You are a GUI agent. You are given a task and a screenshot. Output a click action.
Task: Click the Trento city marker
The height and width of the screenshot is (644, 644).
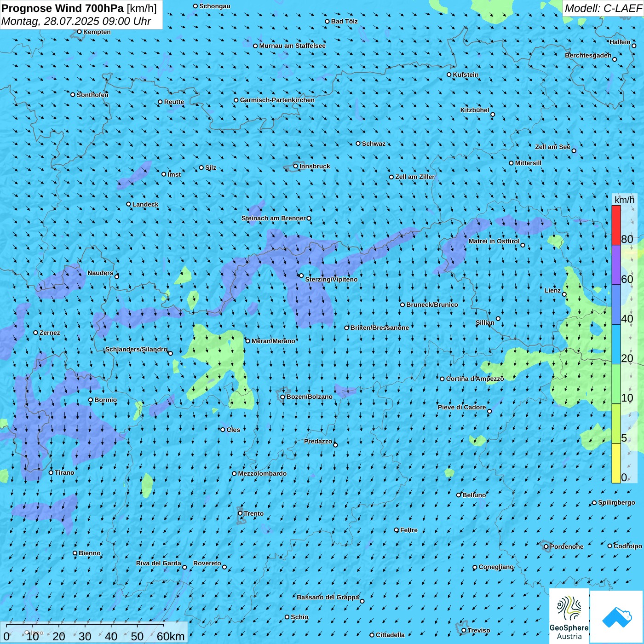click(240, 513)
